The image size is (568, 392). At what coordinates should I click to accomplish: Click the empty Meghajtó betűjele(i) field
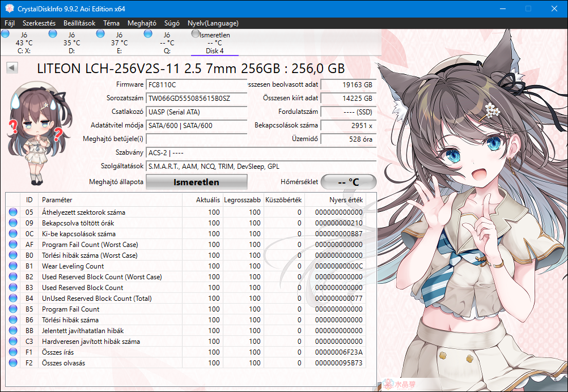(196, 139)
